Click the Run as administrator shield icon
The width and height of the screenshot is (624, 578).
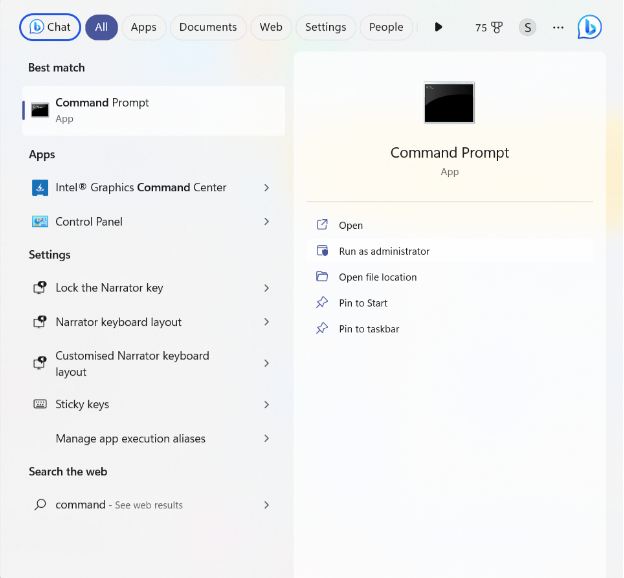[322, 250]
